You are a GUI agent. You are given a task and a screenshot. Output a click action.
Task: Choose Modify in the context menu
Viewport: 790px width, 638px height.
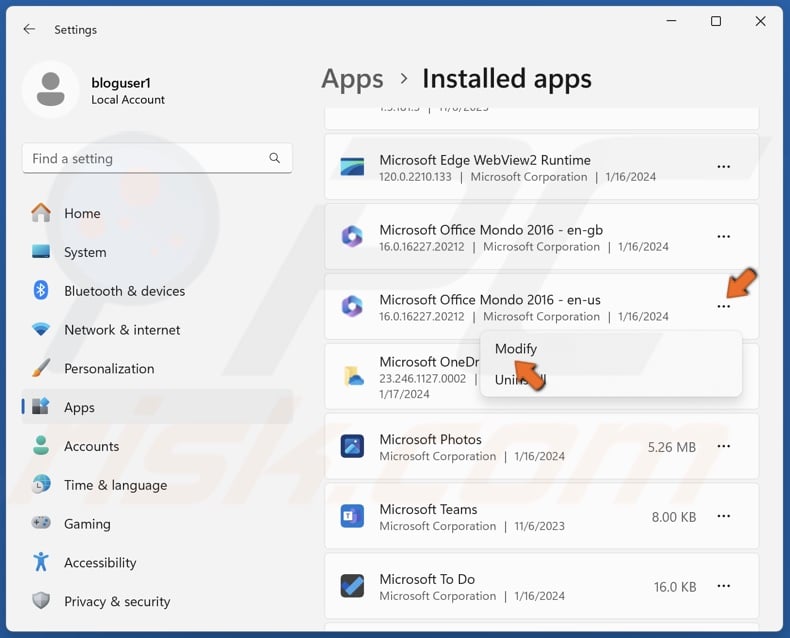click(611, 349)
